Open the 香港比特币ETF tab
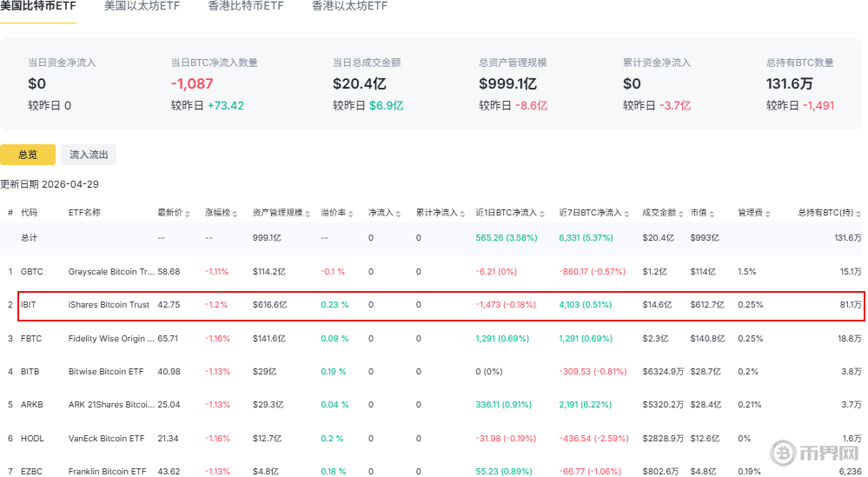 246,6
